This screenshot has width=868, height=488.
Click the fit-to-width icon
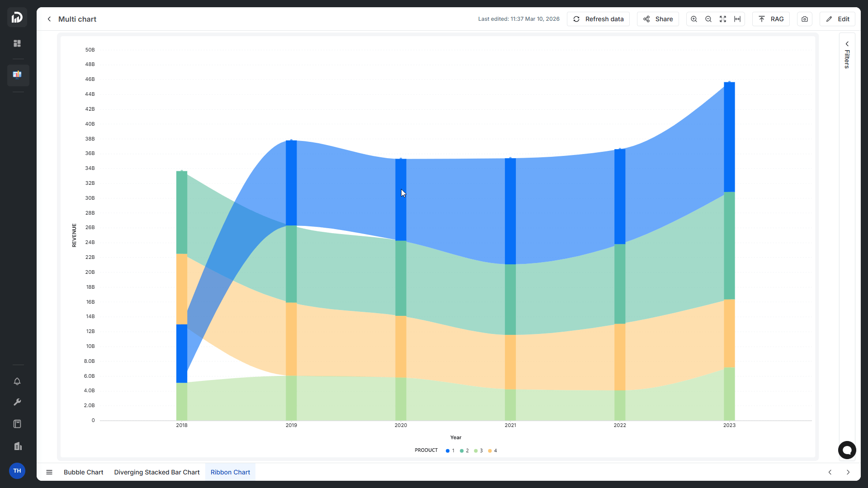tap(737, 19)
